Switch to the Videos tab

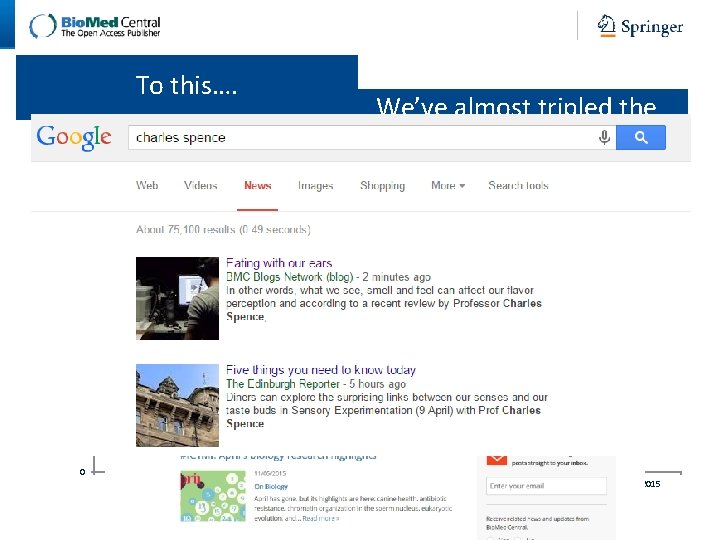pos(201,186)
